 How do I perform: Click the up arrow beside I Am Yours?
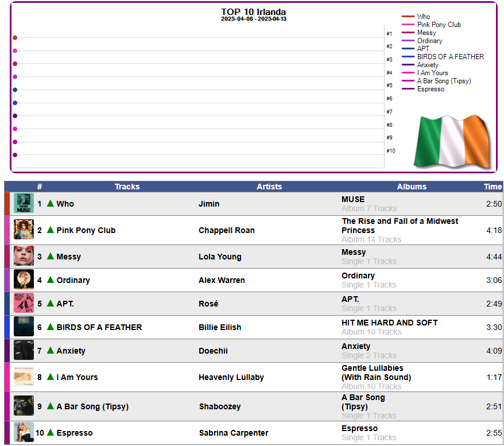pyautogui.click(x=50, y=377)
